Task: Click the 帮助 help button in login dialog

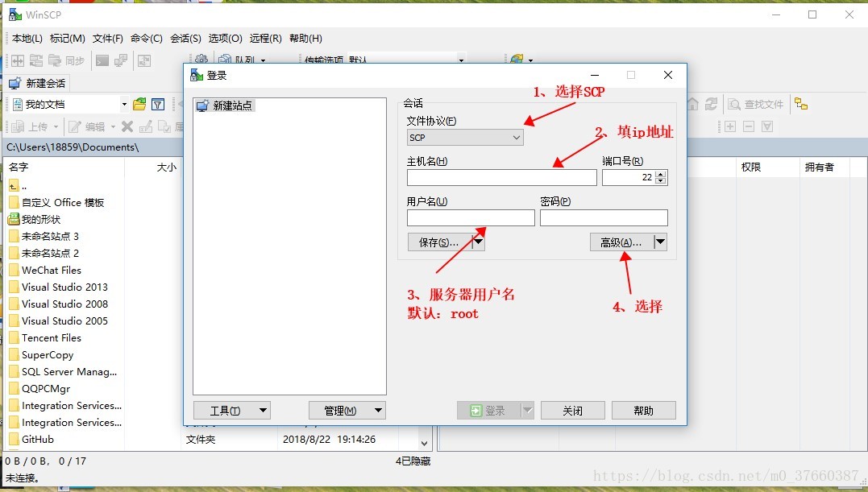Action: (x=643, y=411)
